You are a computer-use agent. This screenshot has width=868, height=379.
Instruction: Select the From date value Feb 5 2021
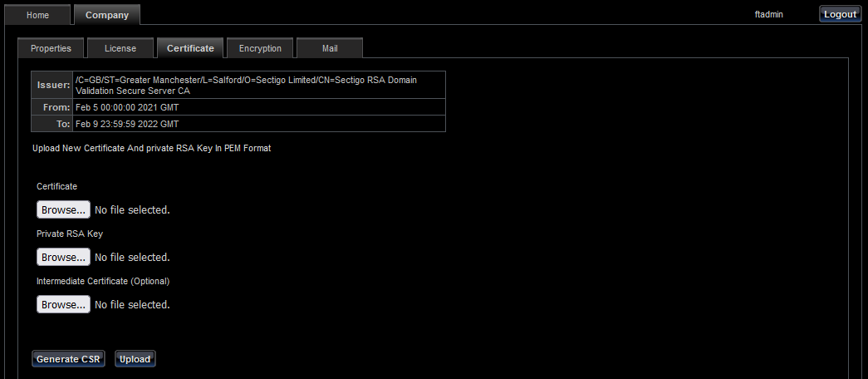click(x=127, y=108)
